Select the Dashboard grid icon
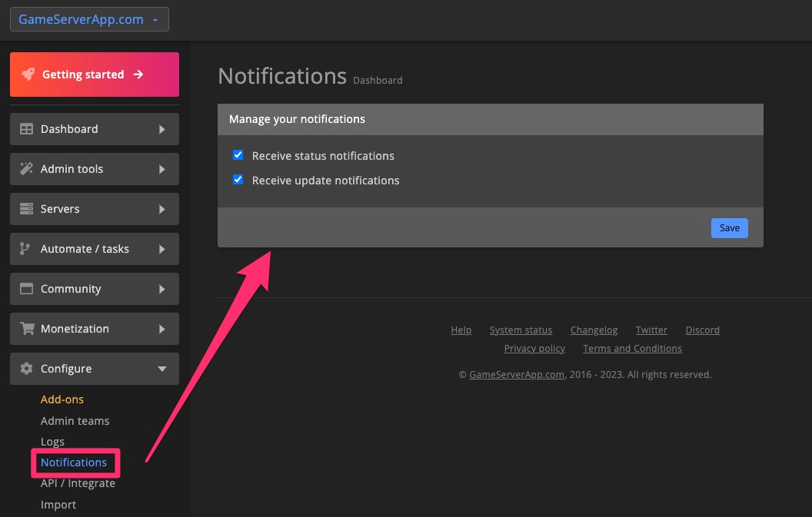This screenshot has height=517, width=812. [x=26, y=128]
